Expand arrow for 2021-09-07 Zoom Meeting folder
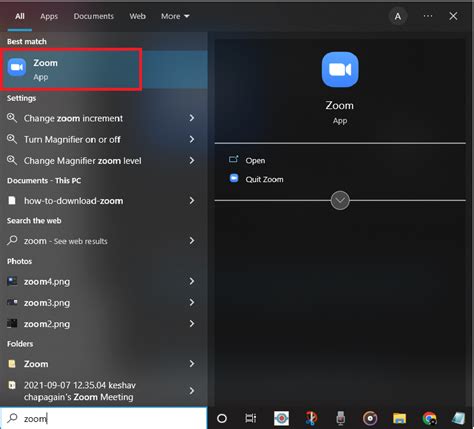Viewport: 474px width, 429px height. 192,390
